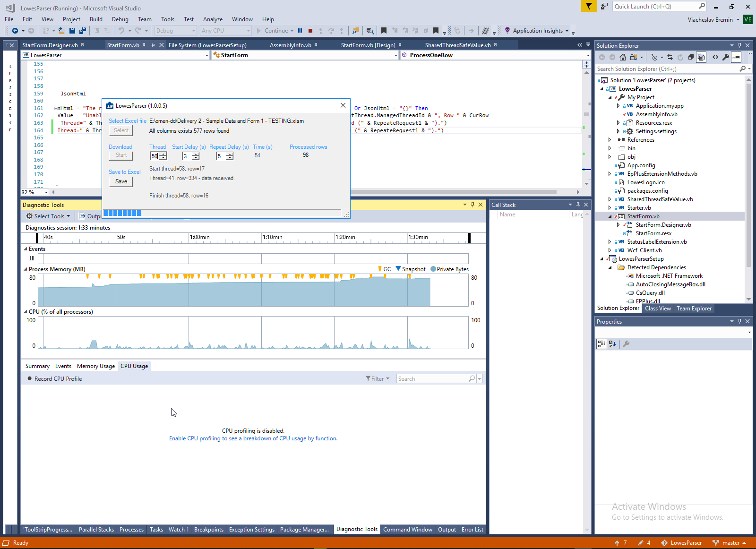The width and height of the screenshot is (756, 549).
Task: Increase the Repeat Delay spinner
Action: (229, 154)
